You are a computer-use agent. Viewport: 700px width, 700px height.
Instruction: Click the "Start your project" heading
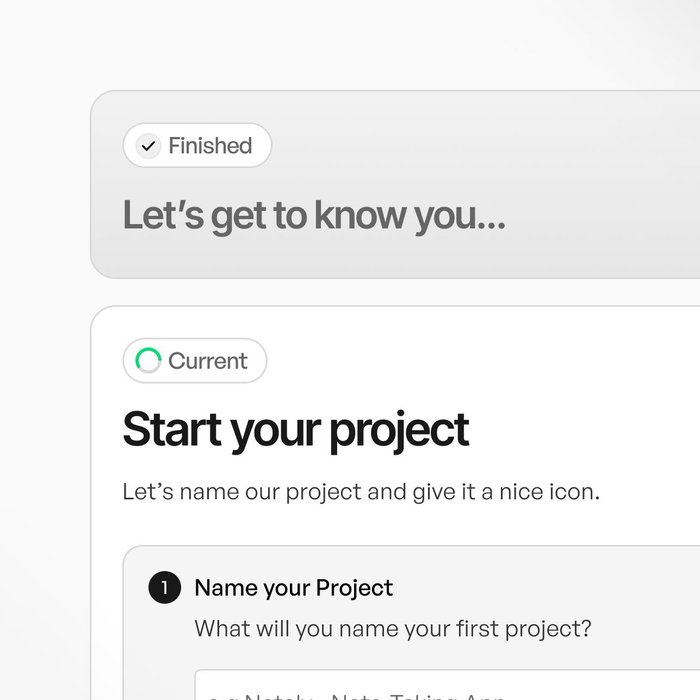pos(295,430)
